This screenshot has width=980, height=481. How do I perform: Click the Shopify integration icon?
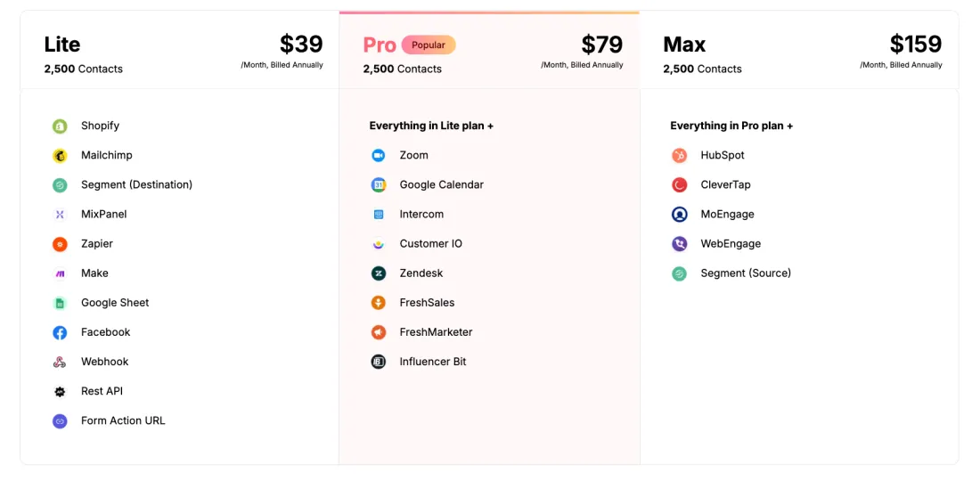[x=60, y=126]
